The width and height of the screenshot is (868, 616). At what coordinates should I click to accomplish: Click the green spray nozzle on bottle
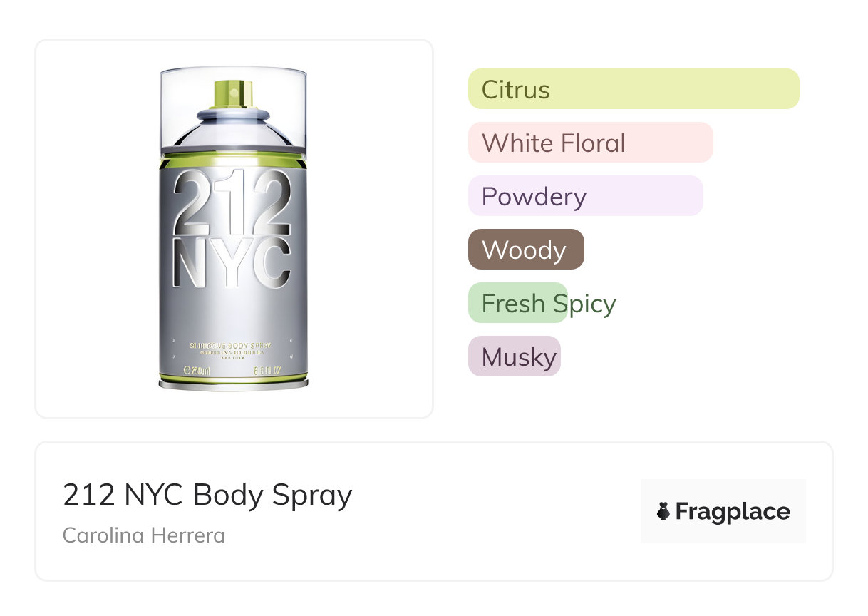pos(234,93)
